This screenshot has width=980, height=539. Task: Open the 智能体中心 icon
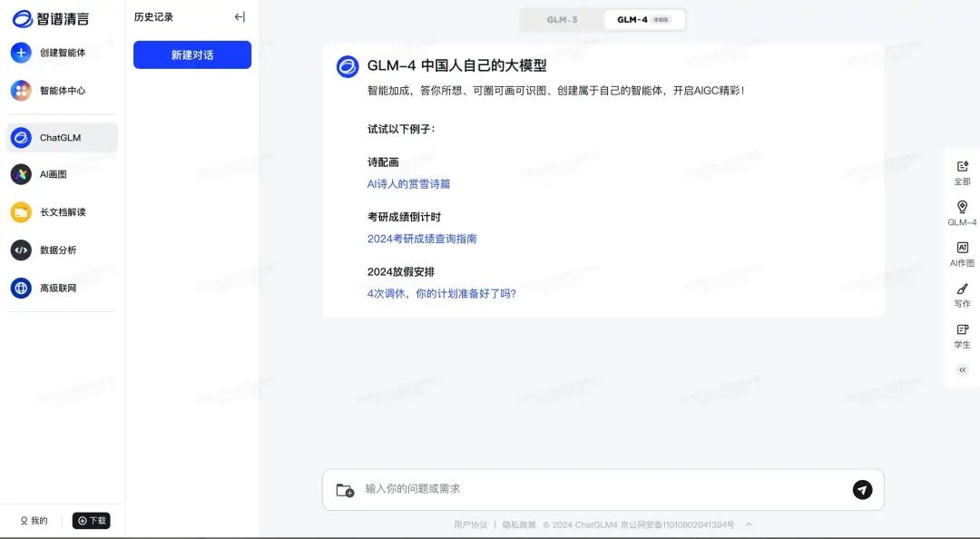[x=21, y=91]
